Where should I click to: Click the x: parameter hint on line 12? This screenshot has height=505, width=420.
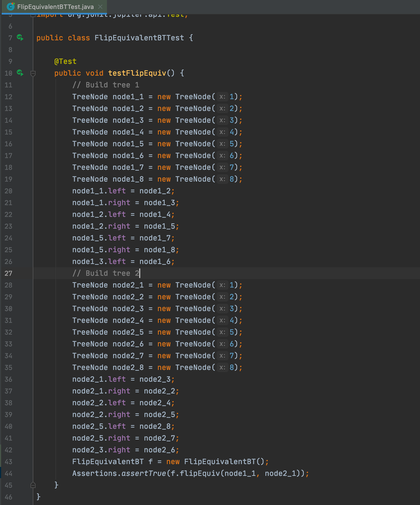[222, 97]
